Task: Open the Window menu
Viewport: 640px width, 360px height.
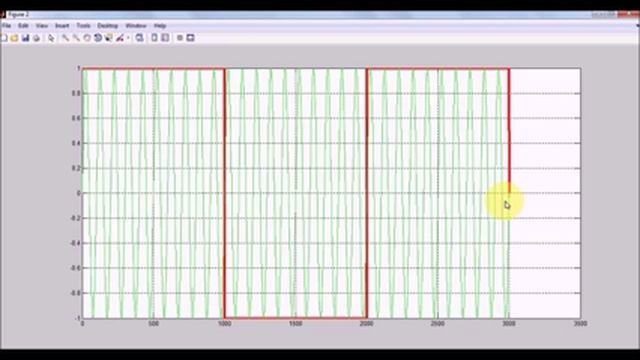Action: (x=136, y=26)
